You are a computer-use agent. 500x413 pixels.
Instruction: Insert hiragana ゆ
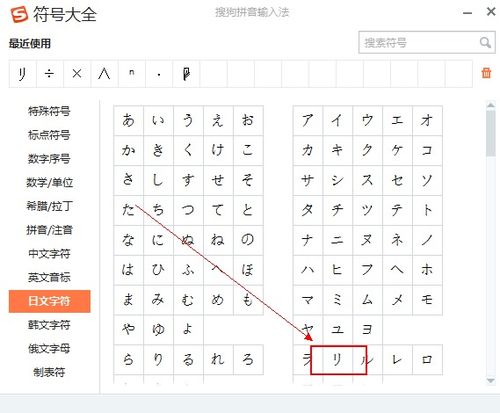[158, 330]
